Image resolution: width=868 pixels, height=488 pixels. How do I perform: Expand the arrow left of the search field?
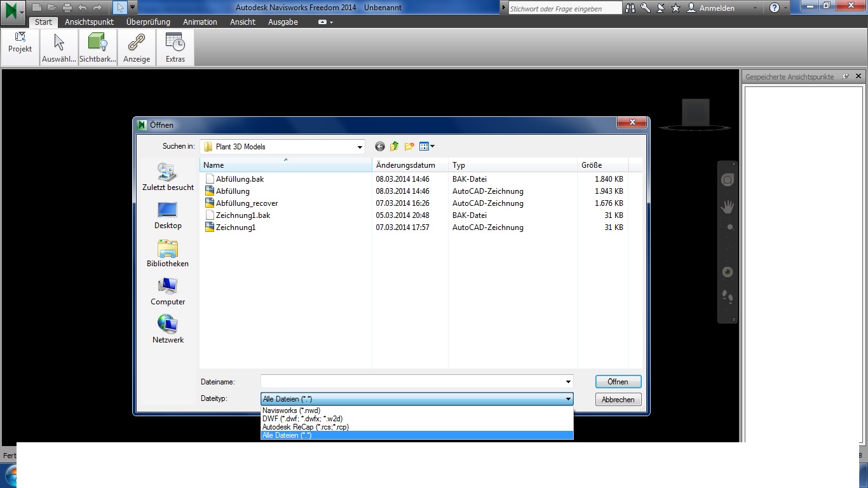click(504, 8)
